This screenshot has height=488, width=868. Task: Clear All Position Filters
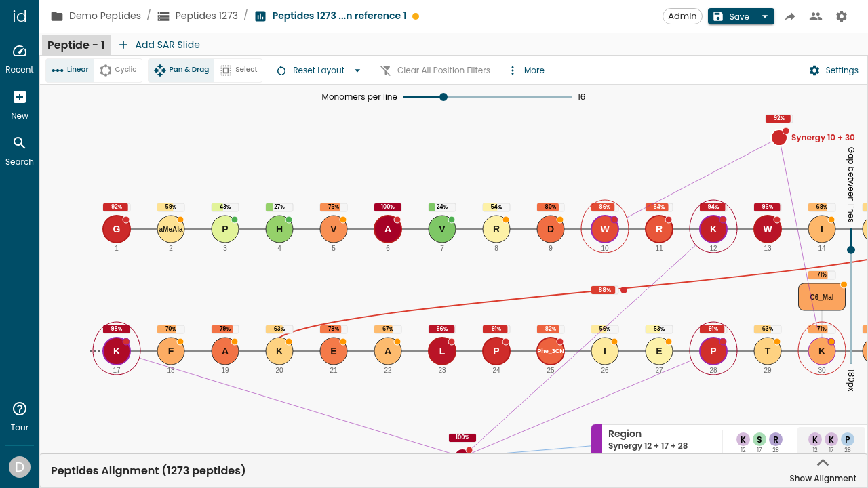pos(435,70)
